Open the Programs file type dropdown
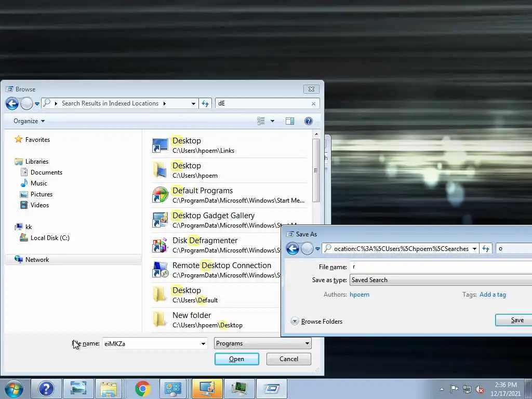This screenshot has height=399, width=532. coord(262,343)
